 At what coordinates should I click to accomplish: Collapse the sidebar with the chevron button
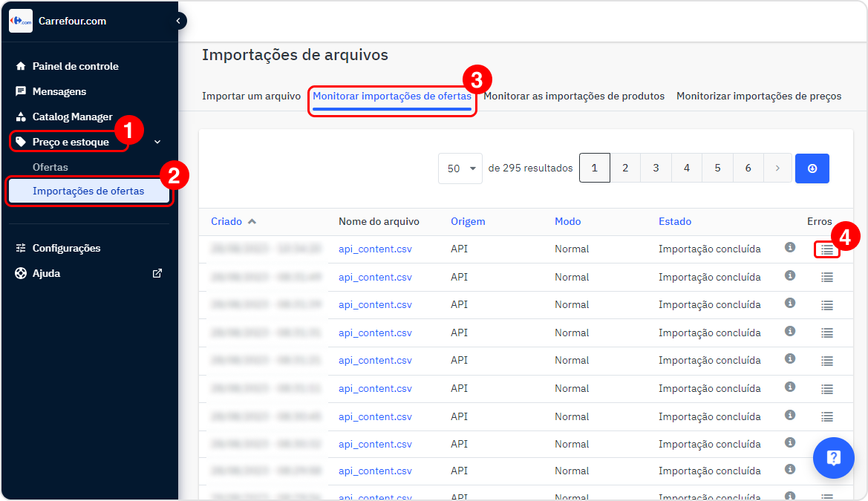[178, 21]
